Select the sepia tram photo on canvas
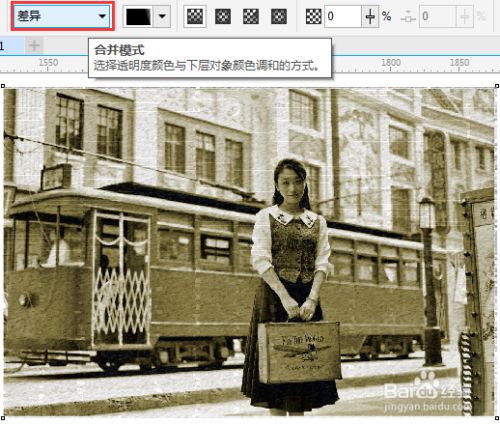500x424 pixels. (x=249, y=252)
